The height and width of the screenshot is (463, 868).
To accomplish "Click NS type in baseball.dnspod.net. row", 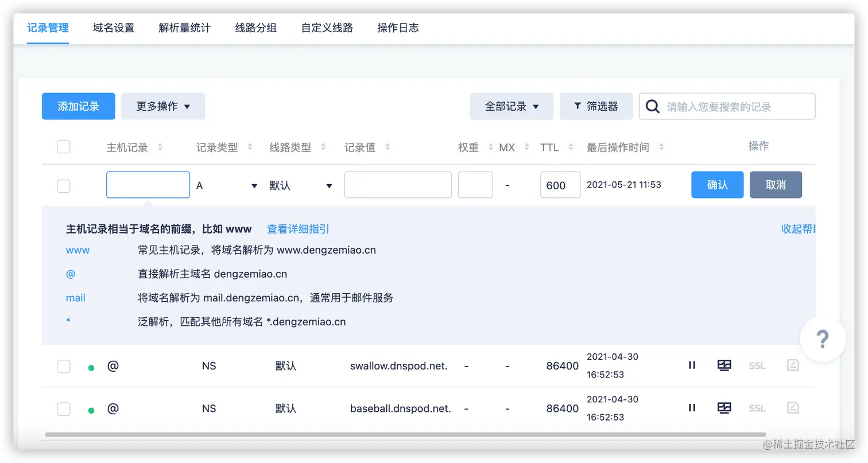I will [x=209, y=408].
